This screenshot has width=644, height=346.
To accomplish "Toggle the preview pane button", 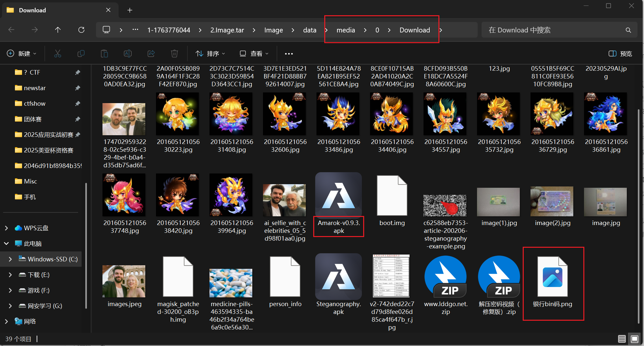I will coord(620,54).
